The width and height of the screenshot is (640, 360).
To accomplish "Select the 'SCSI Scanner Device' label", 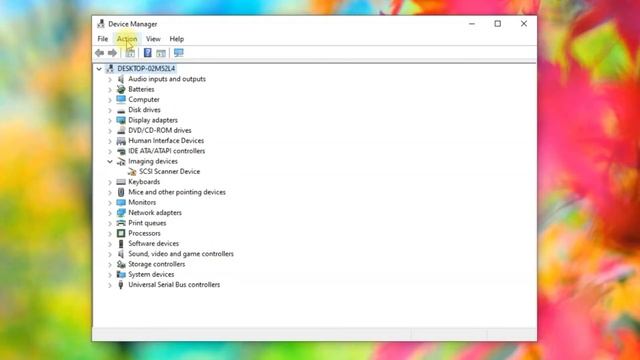I will pyautogui.click(x=170, y=171).
